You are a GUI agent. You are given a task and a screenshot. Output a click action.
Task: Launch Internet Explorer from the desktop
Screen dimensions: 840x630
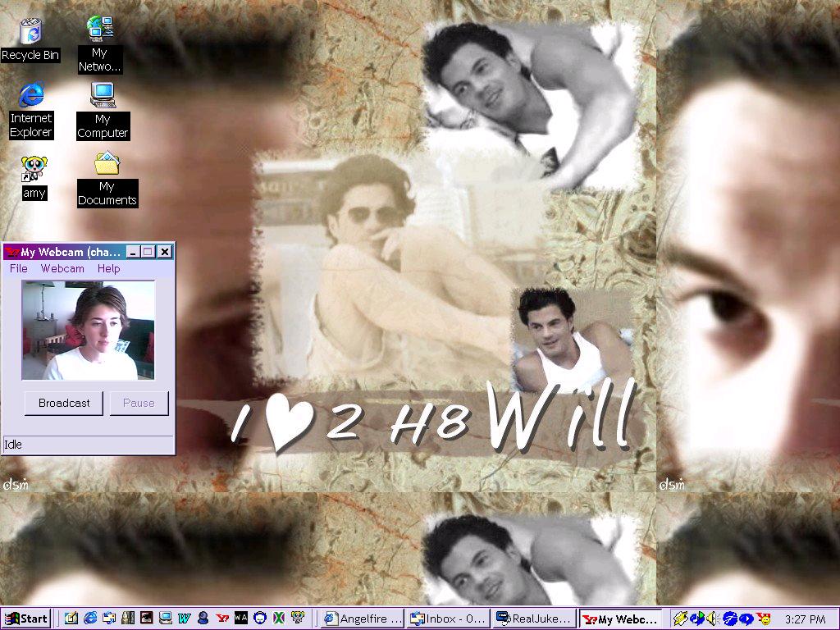click(31, 96)
